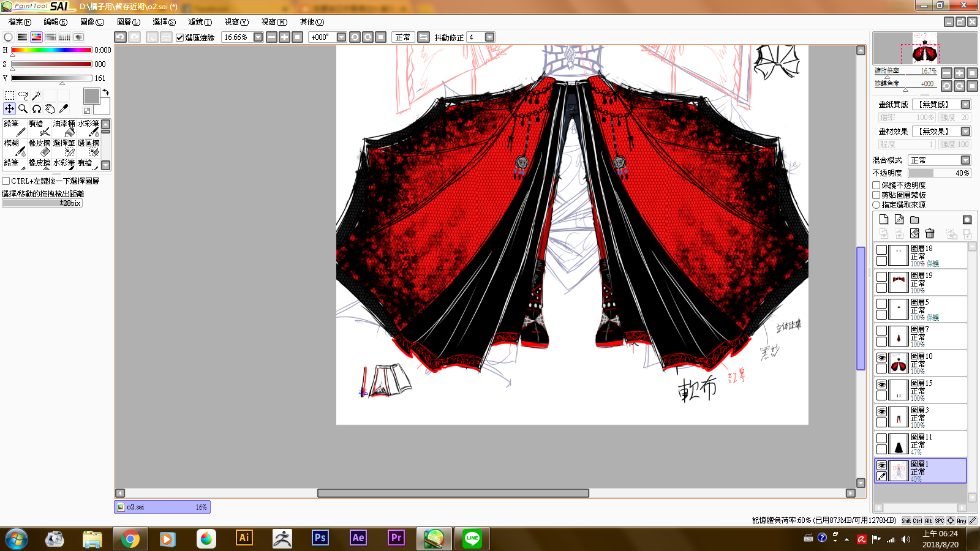Screen dimensions: 980x551
Task: Click the Hue gradient slider
Action: 51,50
